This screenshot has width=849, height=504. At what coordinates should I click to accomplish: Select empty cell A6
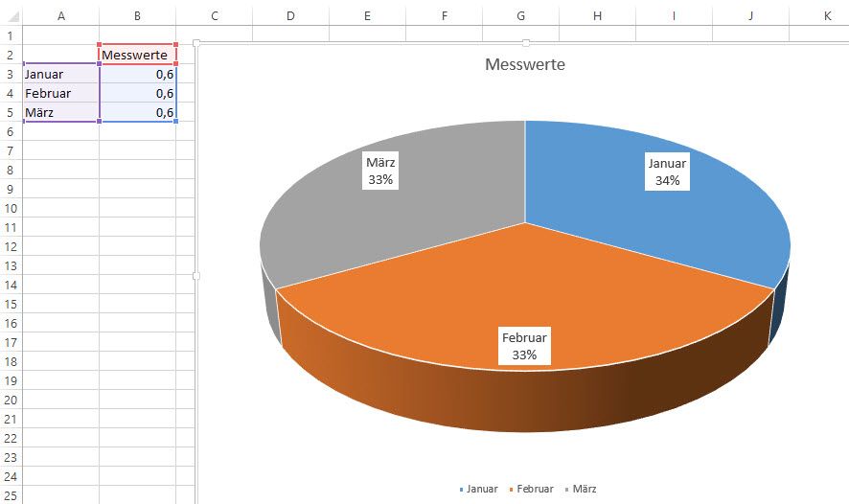61,131
